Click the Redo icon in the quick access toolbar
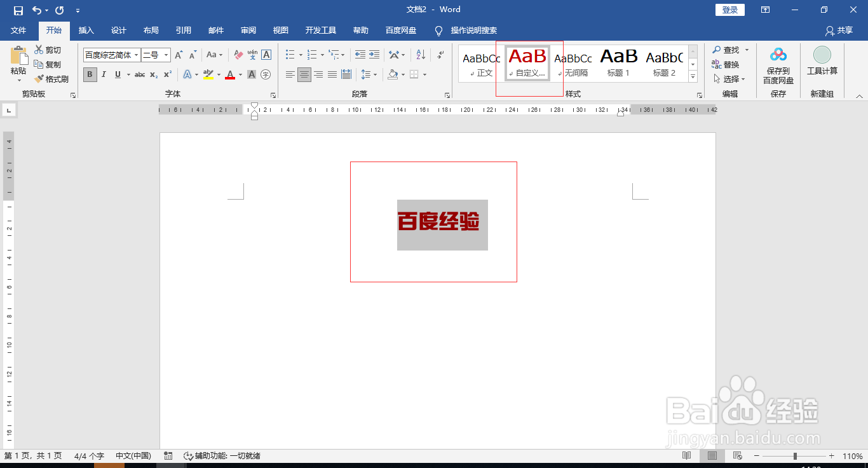The height and width of the screenshot is (468, 868). click(60, 10)
